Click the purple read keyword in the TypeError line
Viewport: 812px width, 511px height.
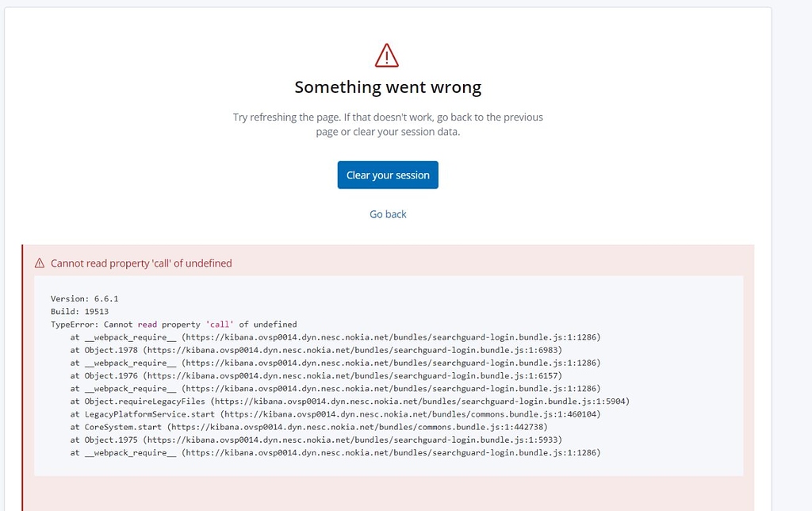pyautogui.click(x=147, y=325)
